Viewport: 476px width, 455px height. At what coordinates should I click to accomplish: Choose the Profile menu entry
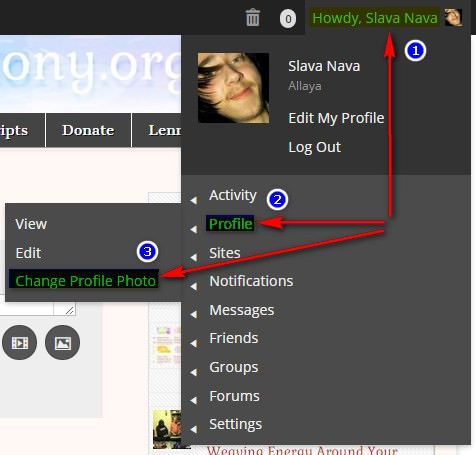(x=230, y=224)
